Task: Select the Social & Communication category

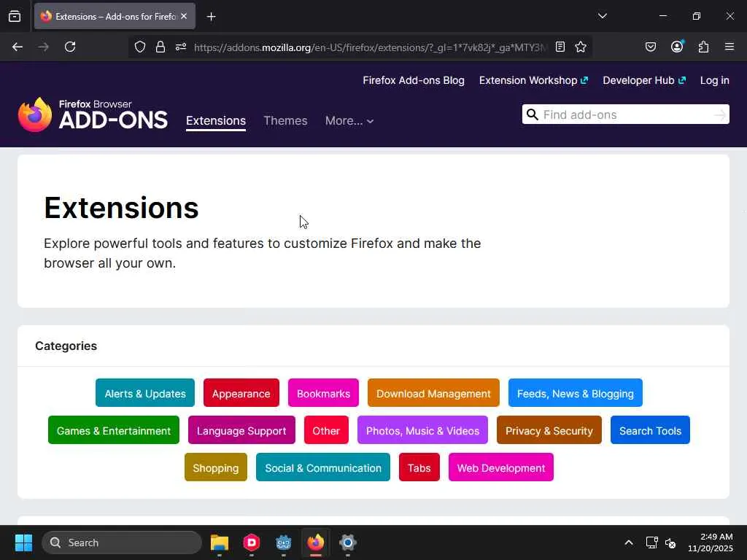Action: pos(323,467)
